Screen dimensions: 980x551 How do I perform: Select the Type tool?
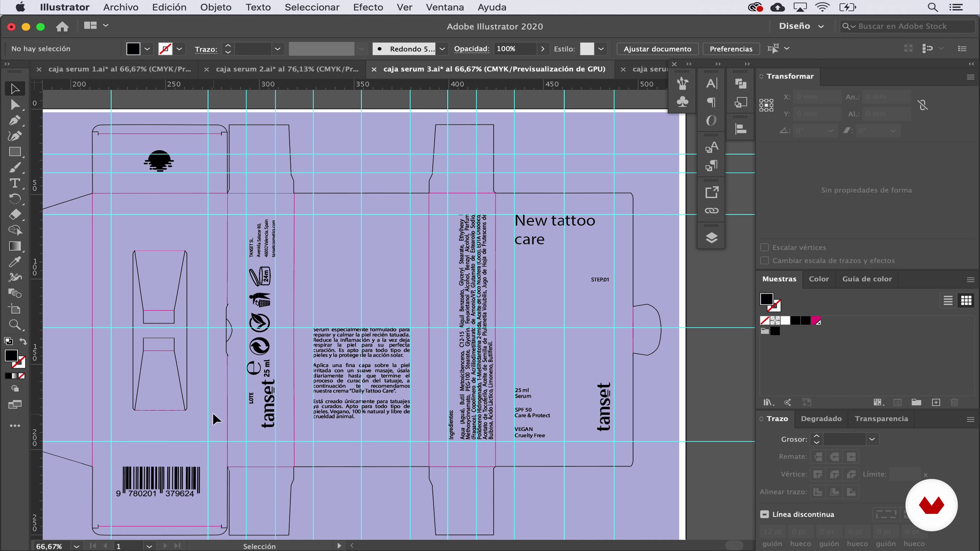click(x=15, y=183)
